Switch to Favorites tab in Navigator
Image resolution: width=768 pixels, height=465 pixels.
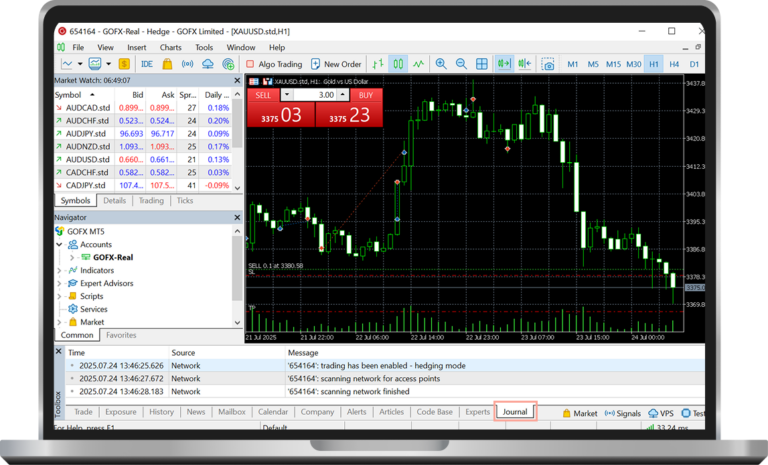(x=121, y=335)
